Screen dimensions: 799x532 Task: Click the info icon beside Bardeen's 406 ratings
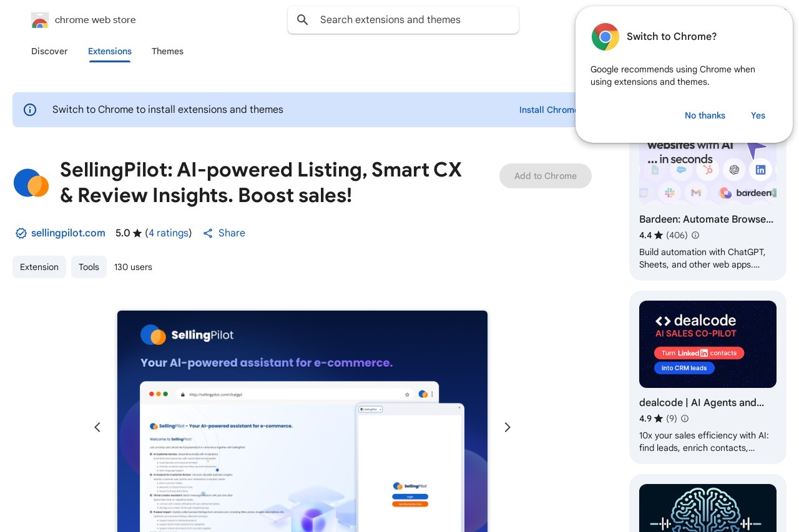695,235
